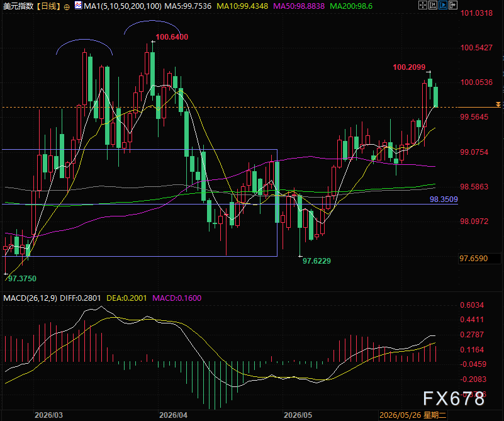Click the 98.5863 price axis label
The width and height of the screenshot is (504, 421).
(474, 187)
